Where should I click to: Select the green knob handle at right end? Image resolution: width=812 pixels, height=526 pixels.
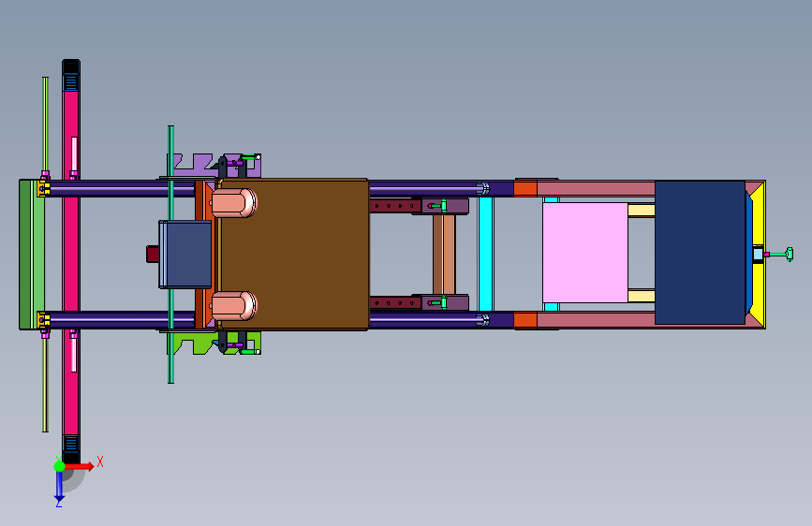click(790, 255)
